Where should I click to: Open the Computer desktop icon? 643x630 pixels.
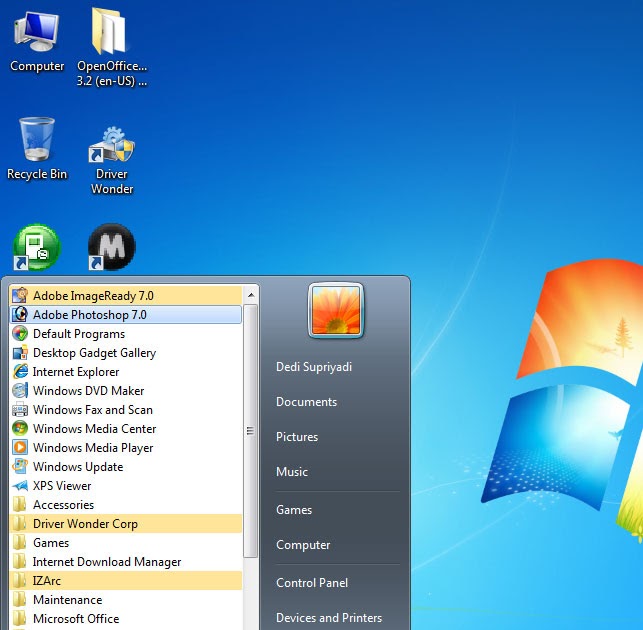pyautogui.click(x=36, y=41)
